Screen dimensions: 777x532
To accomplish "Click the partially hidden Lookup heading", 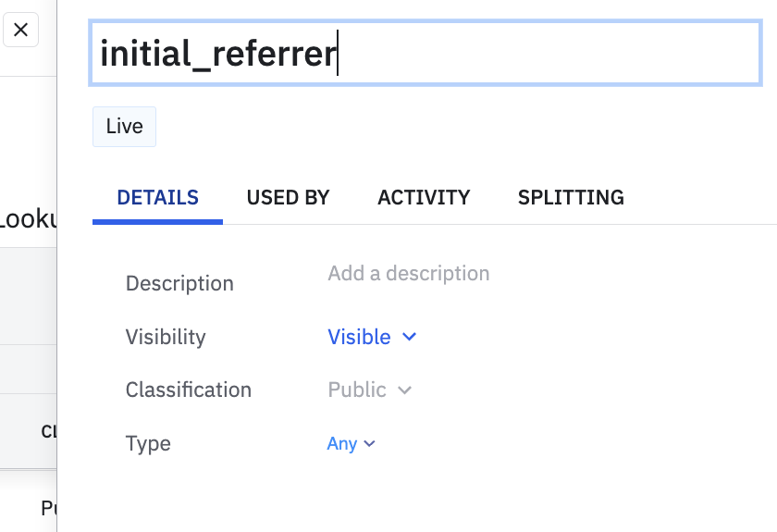I will coord(28,219).
